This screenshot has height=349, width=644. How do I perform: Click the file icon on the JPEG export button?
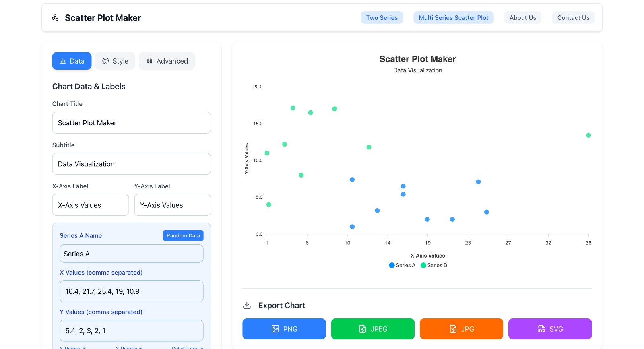(x=362, y=329)
